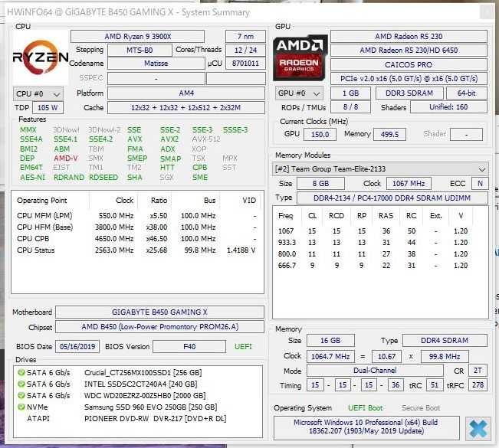The width and height of the screenshot is (499, 448).
Task: Click the Dual-Channel mode field
Action: (x=375, y=371)
